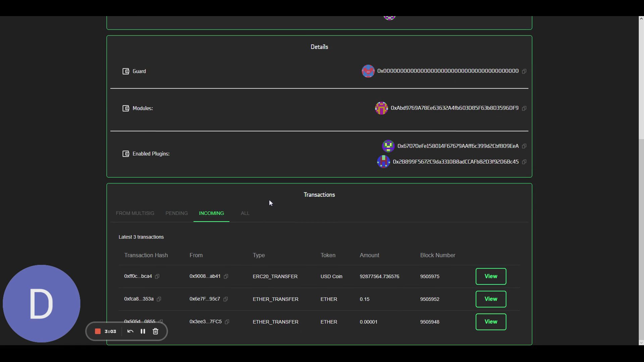Click from address 0x9008...ab41
Screen dimensions: 644x362
click(205, 277)
